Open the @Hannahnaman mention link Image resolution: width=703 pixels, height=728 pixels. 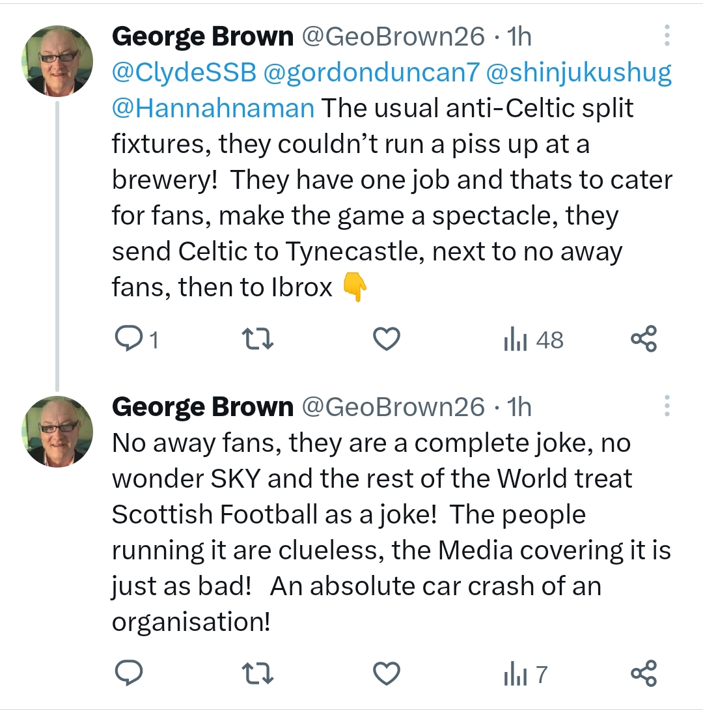pos(213,108)
